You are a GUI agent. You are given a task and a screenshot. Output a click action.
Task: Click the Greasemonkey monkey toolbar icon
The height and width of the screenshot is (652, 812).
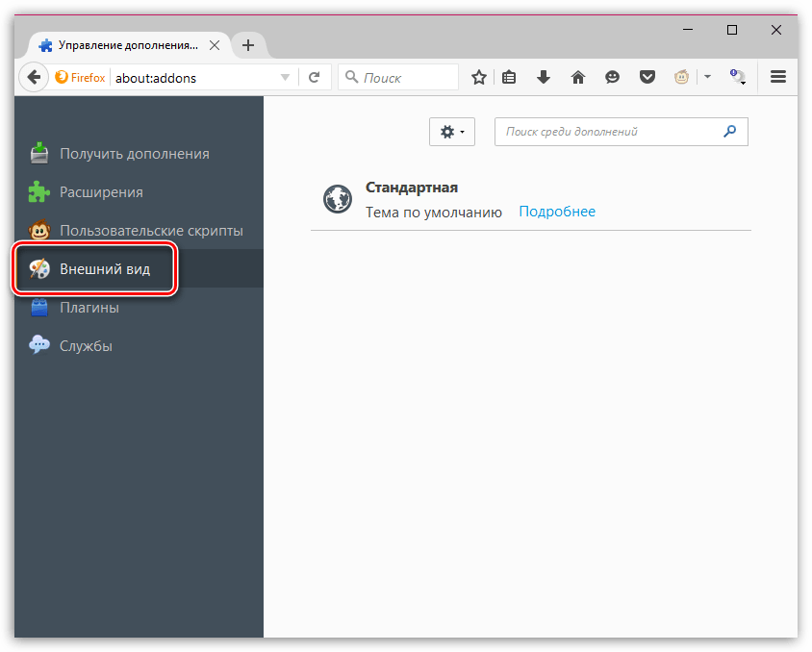pyautogui.click(x=681, y=78)
